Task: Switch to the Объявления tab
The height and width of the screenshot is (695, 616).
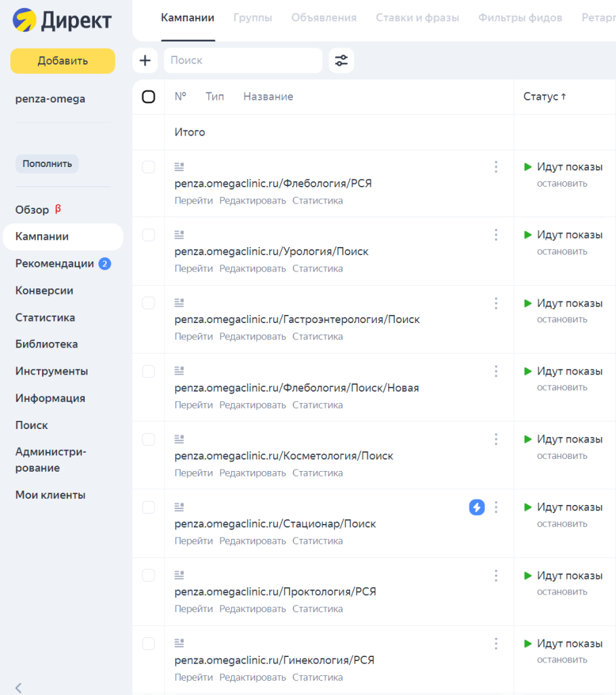Action: coord(324,18)
